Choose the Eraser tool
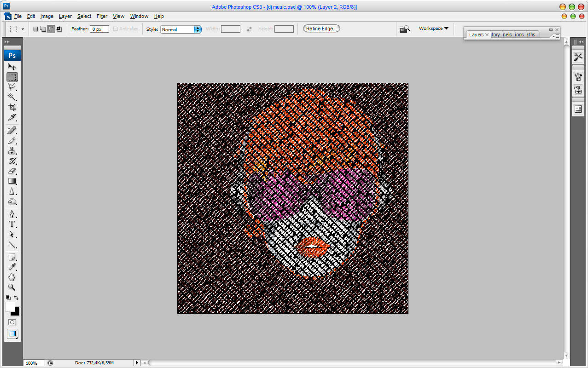588x368 pixels. tap(12, 171)
